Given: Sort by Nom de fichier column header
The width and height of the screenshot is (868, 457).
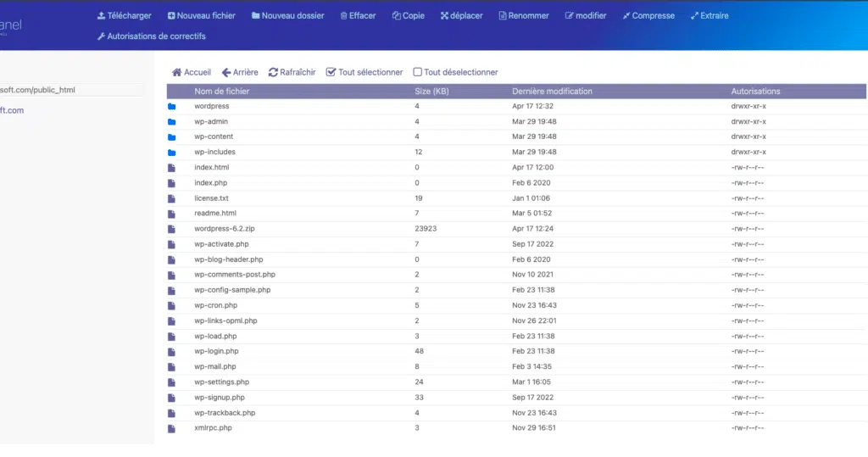Looking at the screenshot, I should (x=222, y=92).
